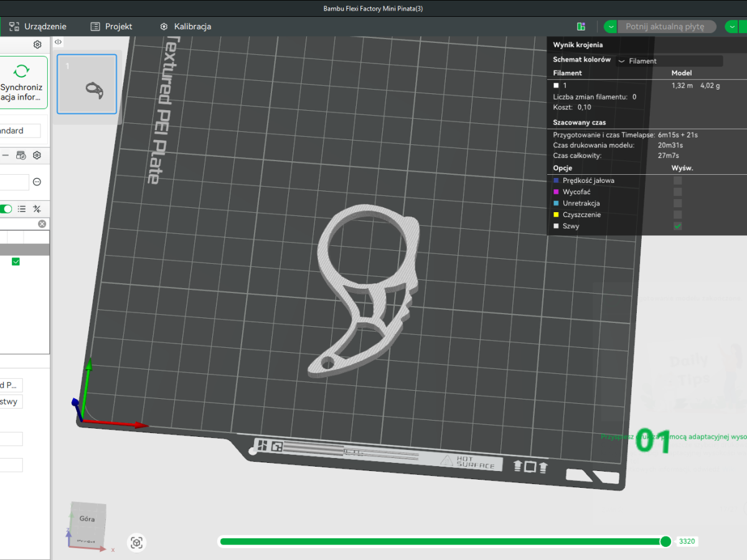
Task: Click Synchronizacja informacji sync button
Action: 22,82
